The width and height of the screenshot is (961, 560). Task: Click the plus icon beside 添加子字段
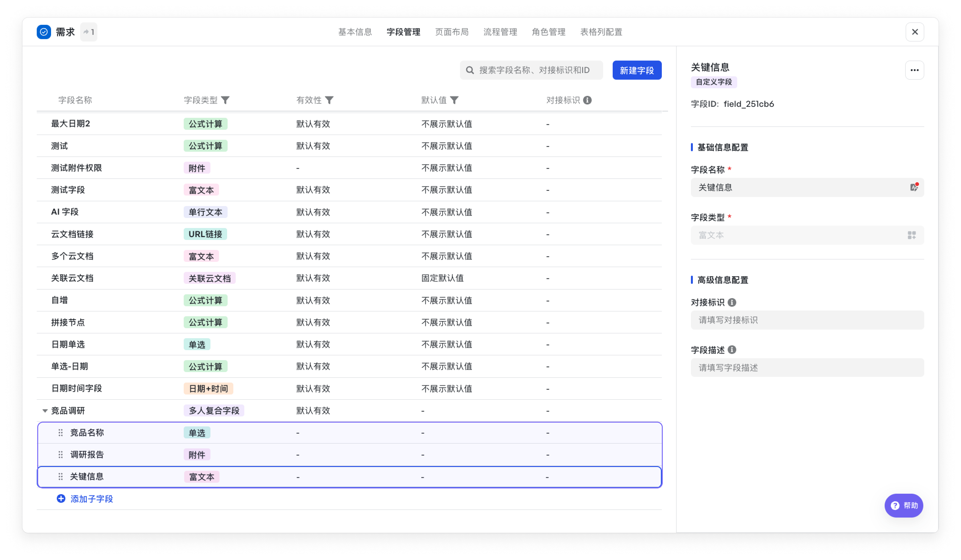click(61, 499)
